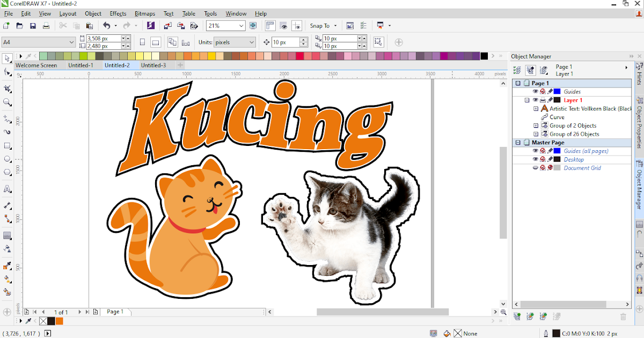Activate the Text tool in the toolbox
The image size is (644, 338).
pyautogui.click(x=7, y=188)
